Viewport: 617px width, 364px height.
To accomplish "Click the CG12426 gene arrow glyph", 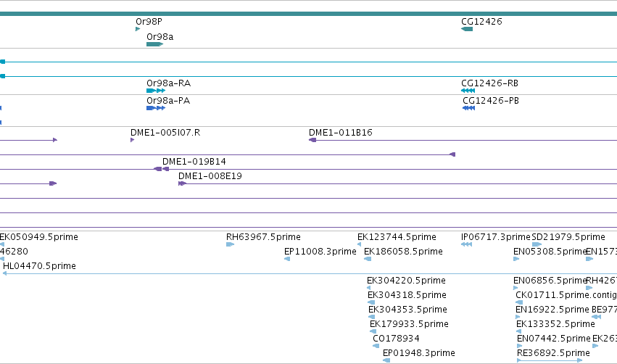I will click(467, 29).
